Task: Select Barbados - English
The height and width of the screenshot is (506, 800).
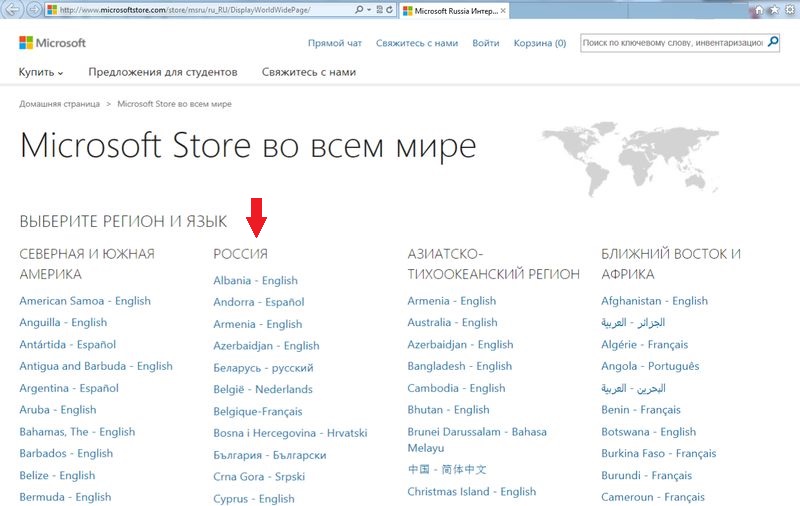Action: (66, 453)
